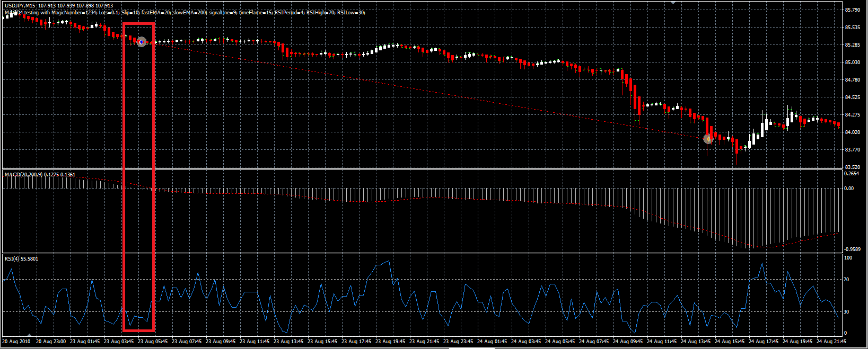Image resolution: width=868 pixels, height=349 pixels.
Task: Click the 24 Aug 09:45 time label
Action: pos(628,342)
